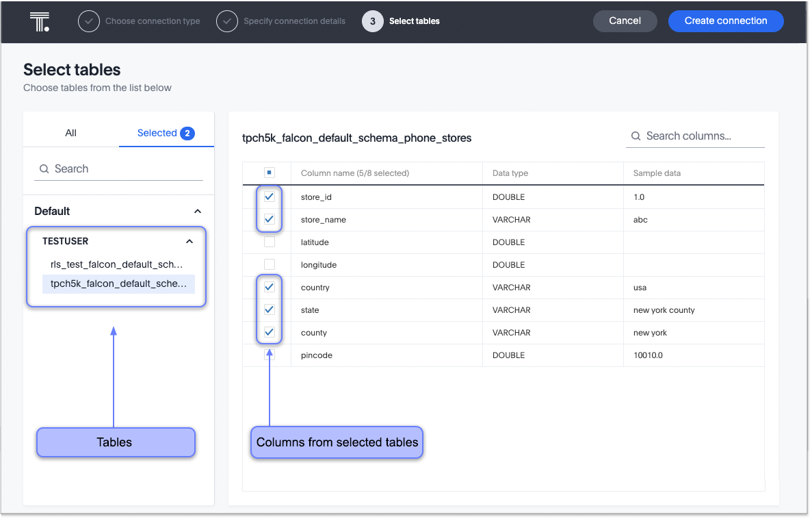This screenshot has width=812, height=519.
Task: Uncheck the country column checkbox
Action: (269, 287)
